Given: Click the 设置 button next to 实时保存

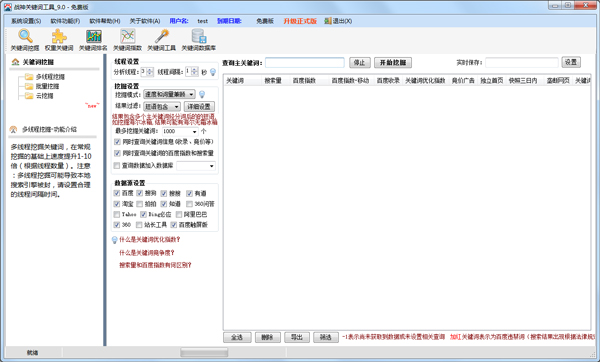Looking at the screenshot, I should click(x=571, y=62).
